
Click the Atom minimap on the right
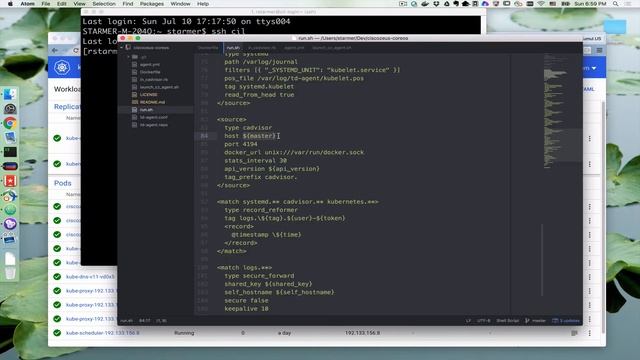[x=562, y=111]
